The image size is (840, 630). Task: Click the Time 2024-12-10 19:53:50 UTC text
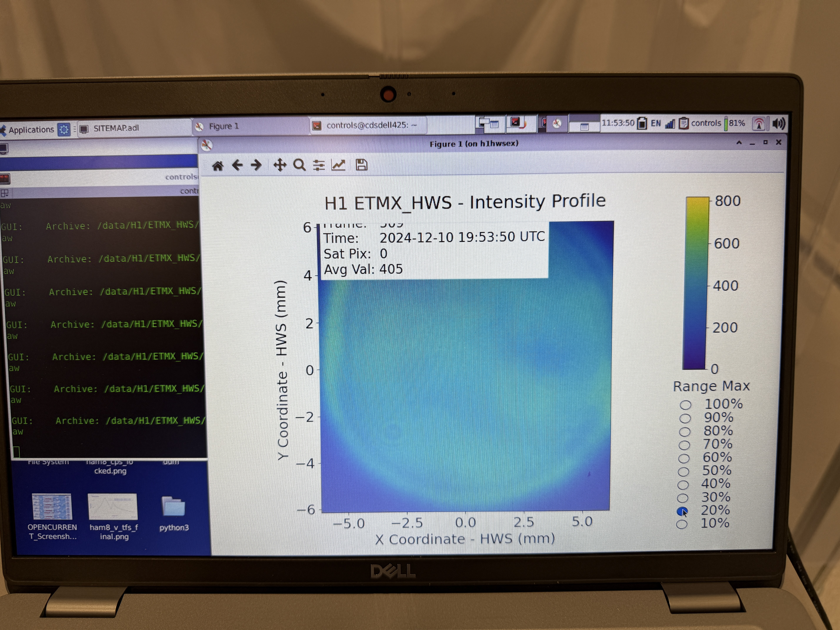(434, 237)
